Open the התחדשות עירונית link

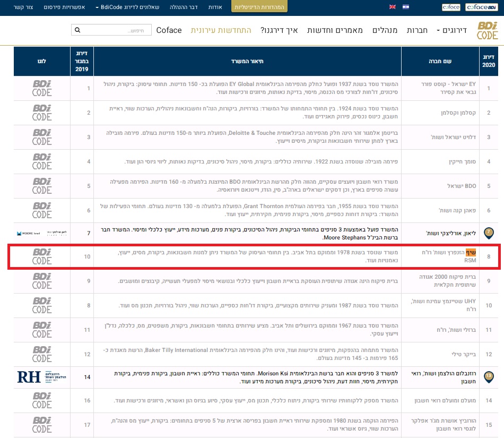coord(221,30)
